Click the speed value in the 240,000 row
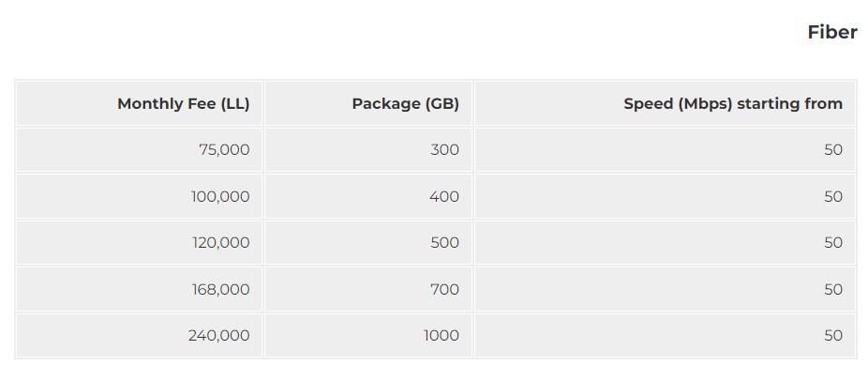Image resolution: width=868 pixels, height=380 pixels. [x=833, y=336]
